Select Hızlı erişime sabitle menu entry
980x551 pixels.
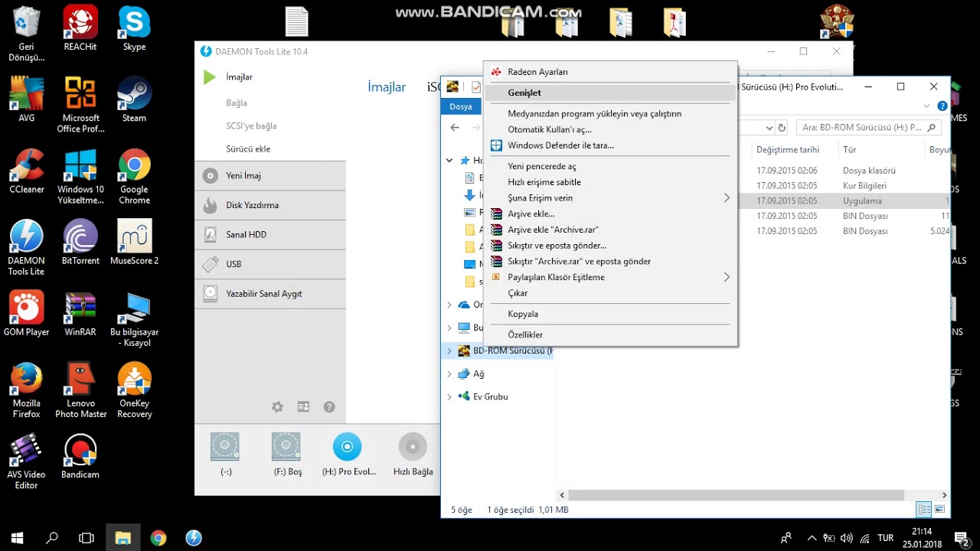pyautogui.click(x=611, y=182)
